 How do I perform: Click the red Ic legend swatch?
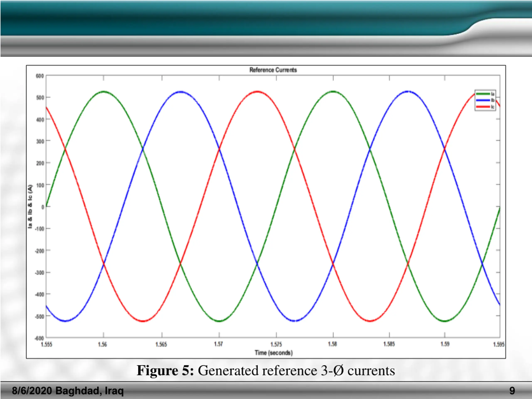click(483, 107)
